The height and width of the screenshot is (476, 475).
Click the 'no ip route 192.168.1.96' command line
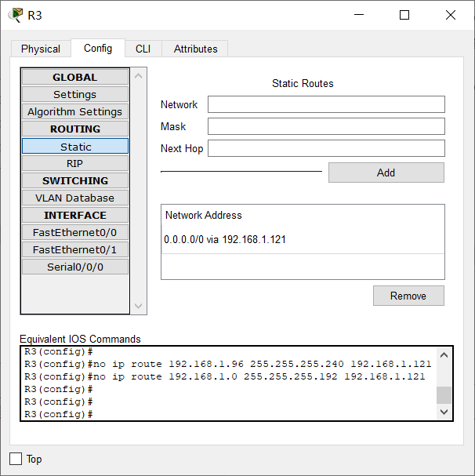[x=227, y=364]
